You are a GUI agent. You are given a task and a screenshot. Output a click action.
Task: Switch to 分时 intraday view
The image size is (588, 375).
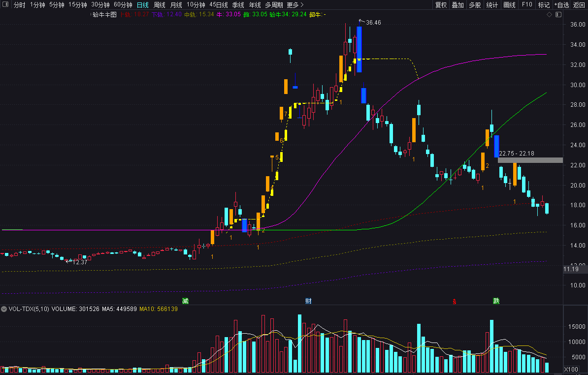pyautogui.click(x=20, y=5)
